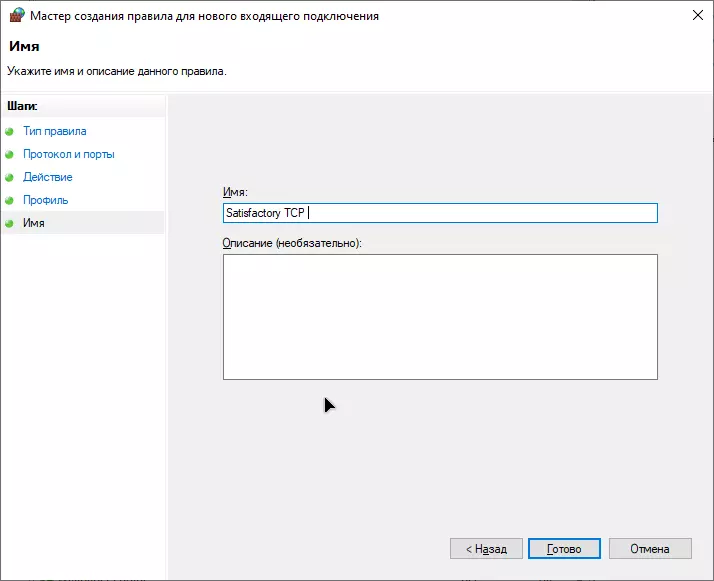
Task: Click green bullet beside "Имя" step
Action: [10, 223]
